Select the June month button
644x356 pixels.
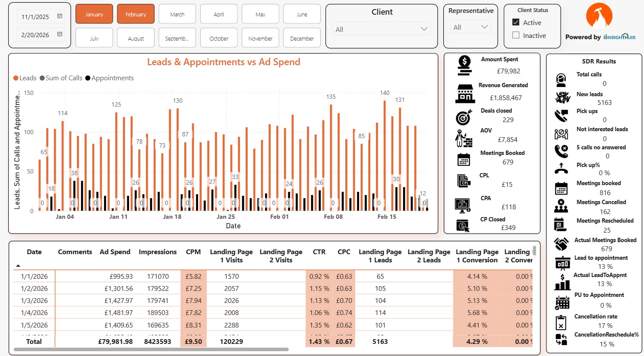click(x=302, y=14)
